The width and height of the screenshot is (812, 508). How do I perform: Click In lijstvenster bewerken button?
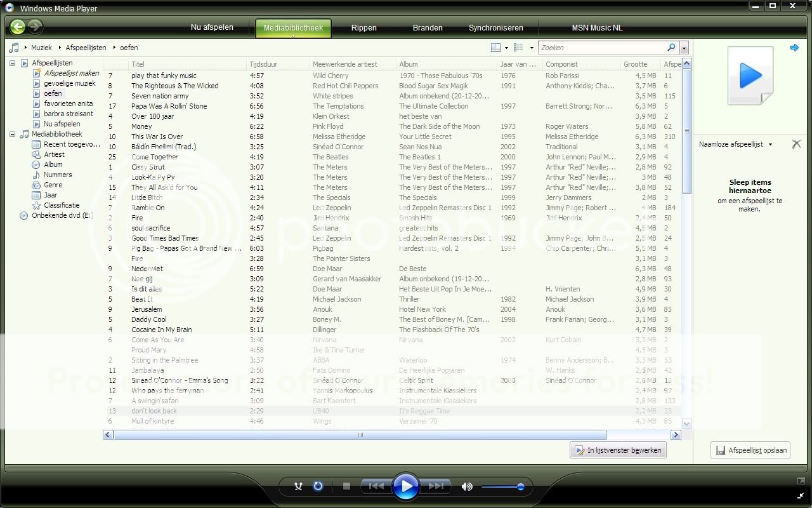tap(618, 450)
